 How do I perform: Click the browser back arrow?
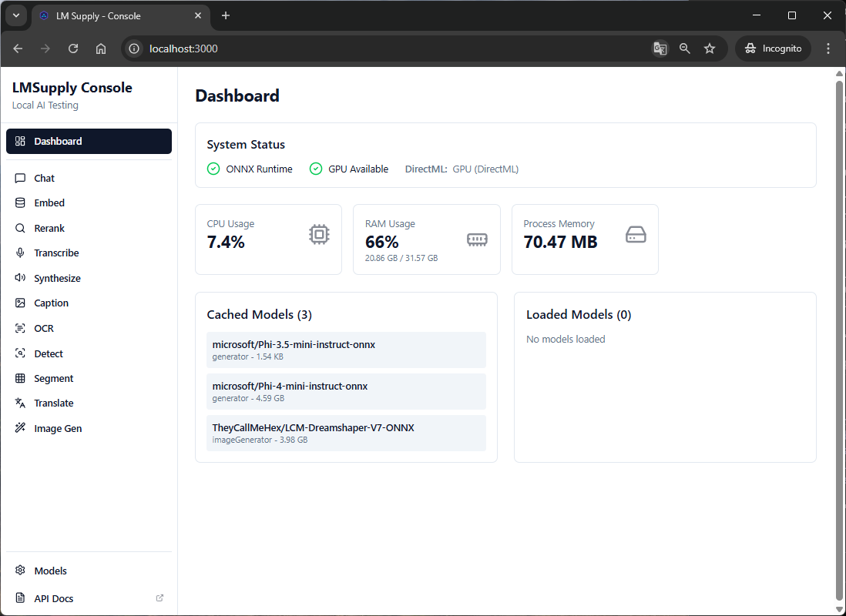point(18,49)
